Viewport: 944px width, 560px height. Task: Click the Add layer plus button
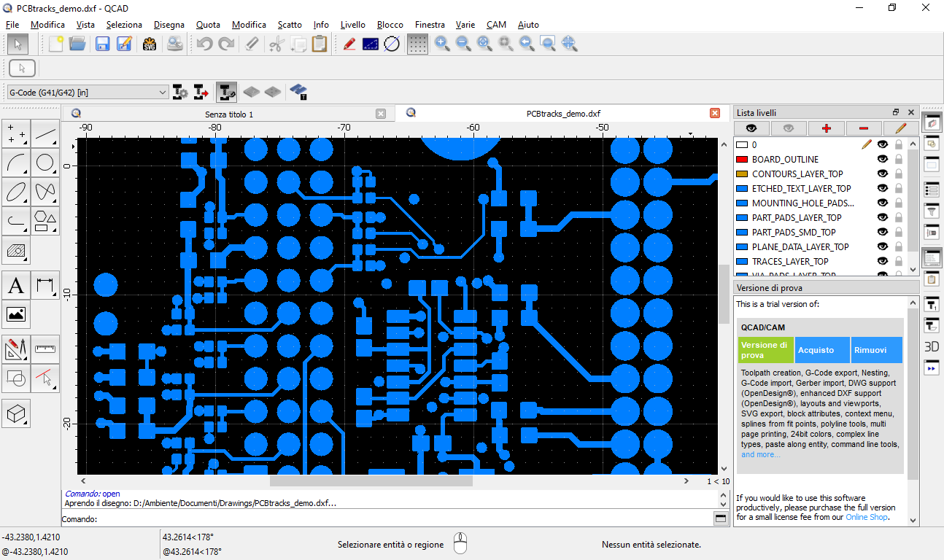(x=827, y=128)
